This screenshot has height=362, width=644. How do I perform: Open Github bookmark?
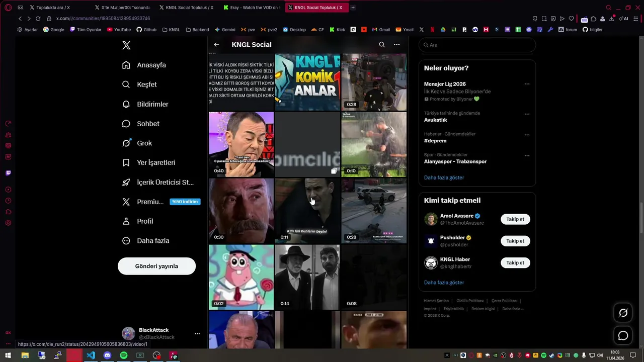pyautogui.click(x=146, y=30)
